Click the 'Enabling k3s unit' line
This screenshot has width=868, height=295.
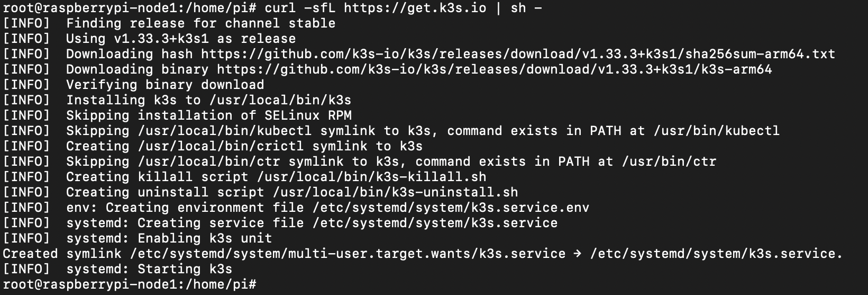(x=138, y=238)
